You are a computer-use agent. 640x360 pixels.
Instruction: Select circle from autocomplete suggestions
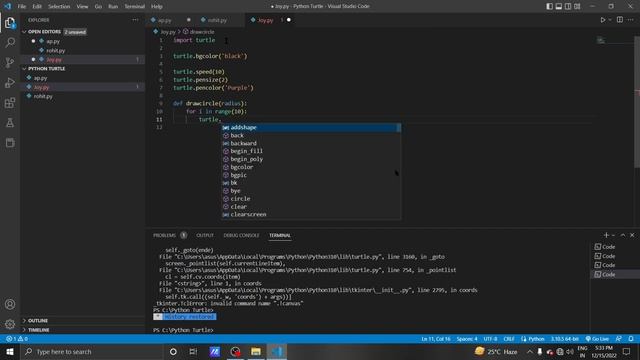(311, 198)
